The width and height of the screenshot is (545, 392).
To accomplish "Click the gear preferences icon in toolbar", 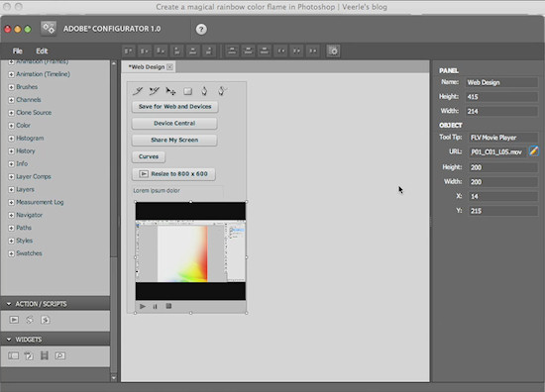I will pyautogui.click(x=333, y=51).
